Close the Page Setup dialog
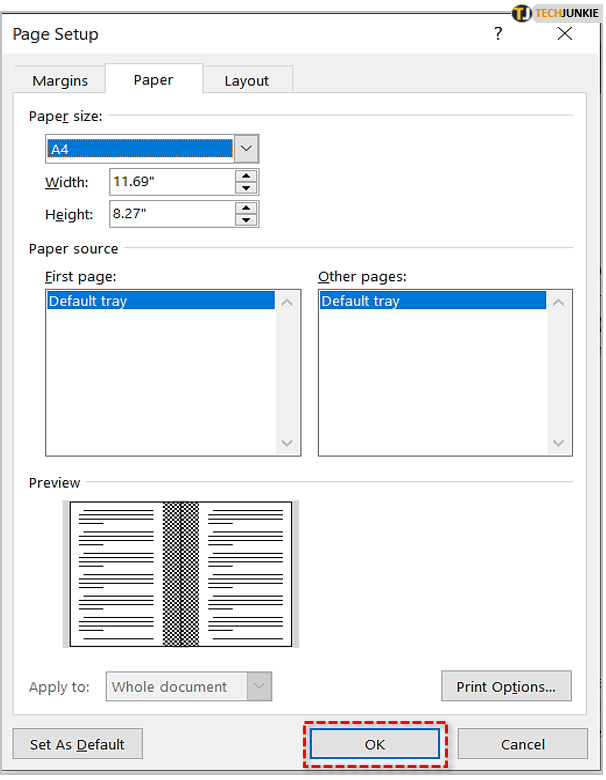 (565, 35)
